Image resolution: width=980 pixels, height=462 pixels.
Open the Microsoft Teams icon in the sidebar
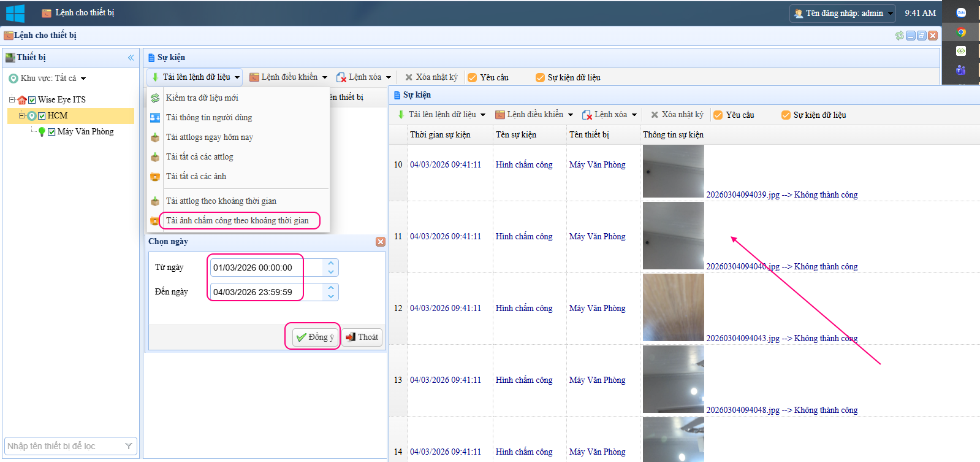coord(961,70)
